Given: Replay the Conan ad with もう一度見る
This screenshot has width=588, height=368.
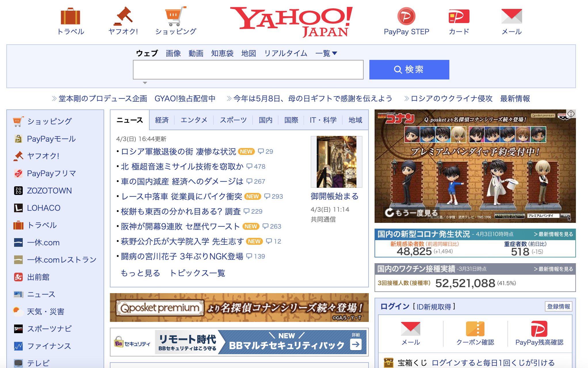Looking at the screenshot, I should [411, 213].
